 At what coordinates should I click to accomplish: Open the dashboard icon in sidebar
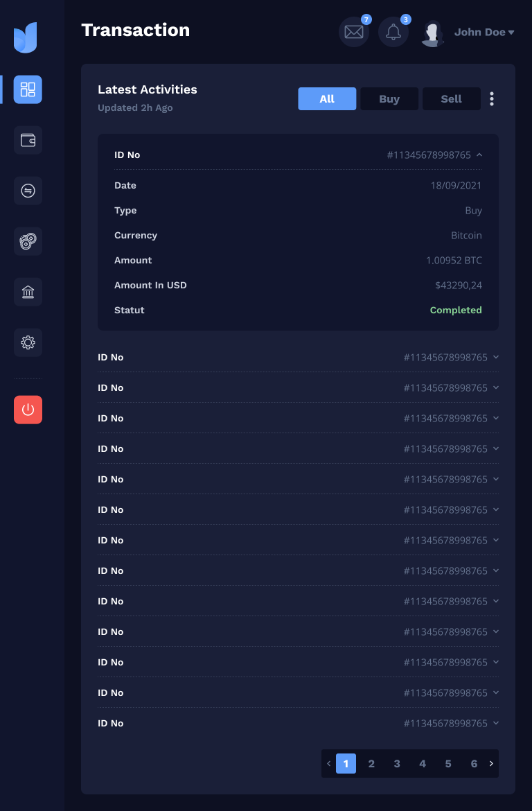(28, 89)
